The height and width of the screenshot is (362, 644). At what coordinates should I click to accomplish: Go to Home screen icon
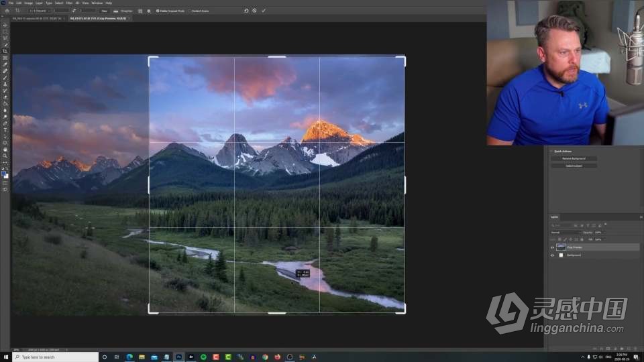point(7,11)
